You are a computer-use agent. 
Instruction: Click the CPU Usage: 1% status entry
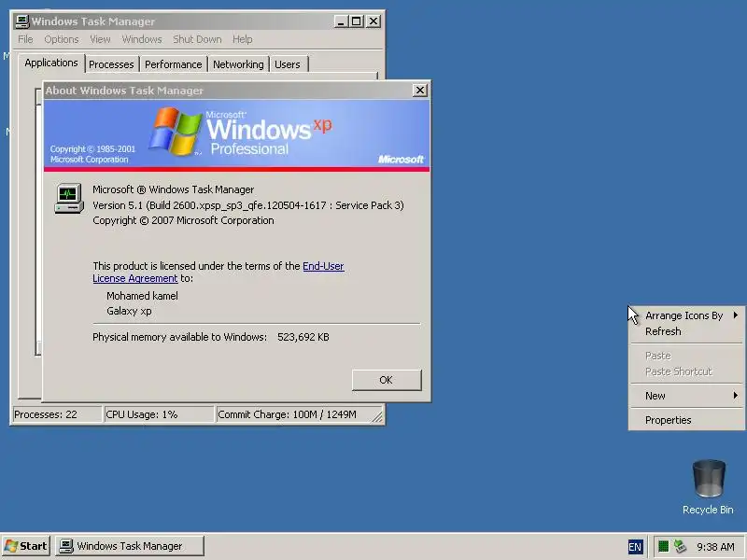coord(159,414)
